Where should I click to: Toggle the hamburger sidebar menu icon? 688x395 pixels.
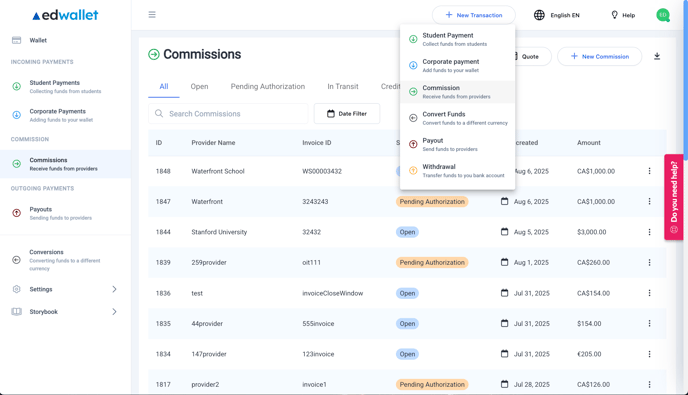click(x=152, y=15)
